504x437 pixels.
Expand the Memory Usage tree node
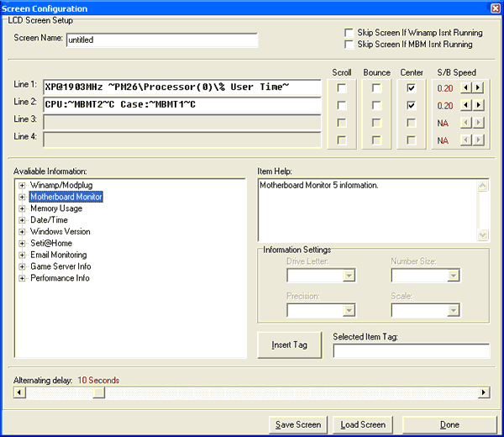pyautogui.click(x=22, y=208)
